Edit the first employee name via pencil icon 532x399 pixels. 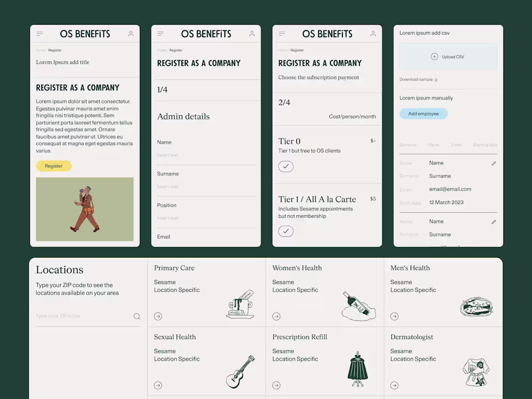tap(494, 163)
